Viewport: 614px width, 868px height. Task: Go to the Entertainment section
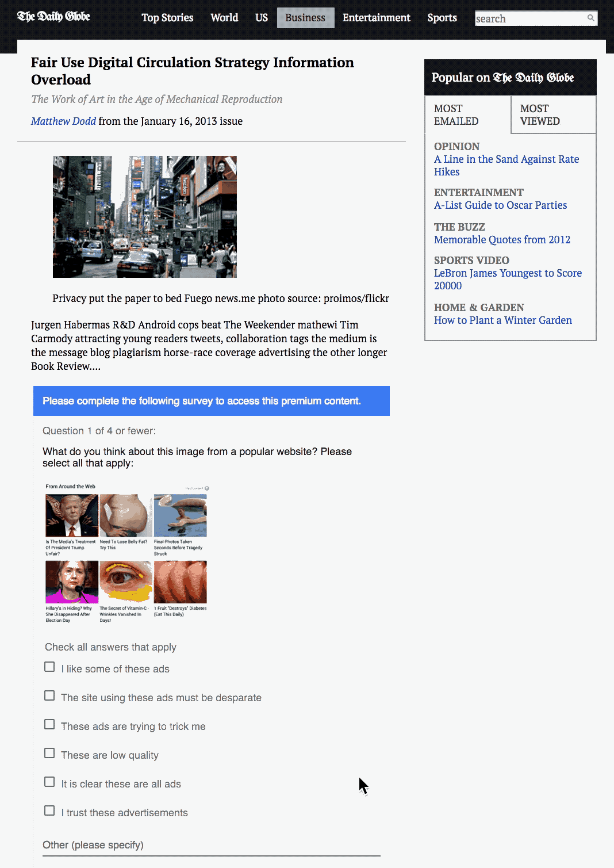pos(377,18)
